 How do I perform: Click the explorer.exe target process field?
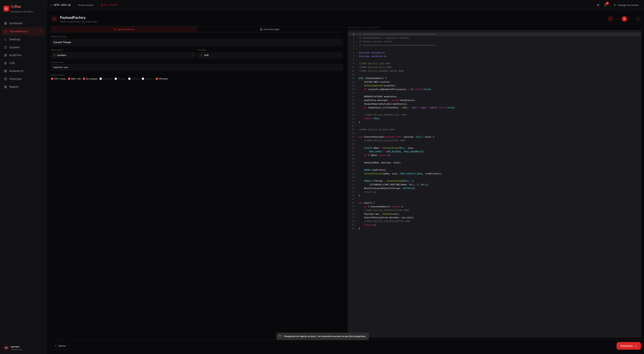[197, 67]
